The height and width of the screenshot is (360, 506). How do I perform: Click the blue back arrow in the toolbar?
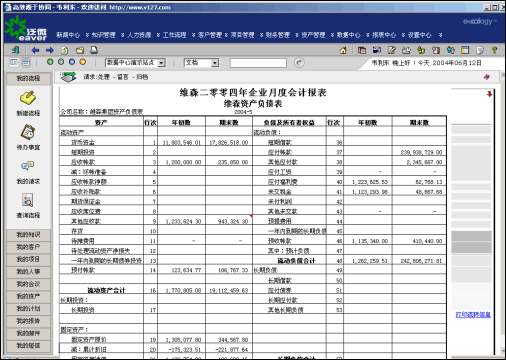(x=35, y=50)
